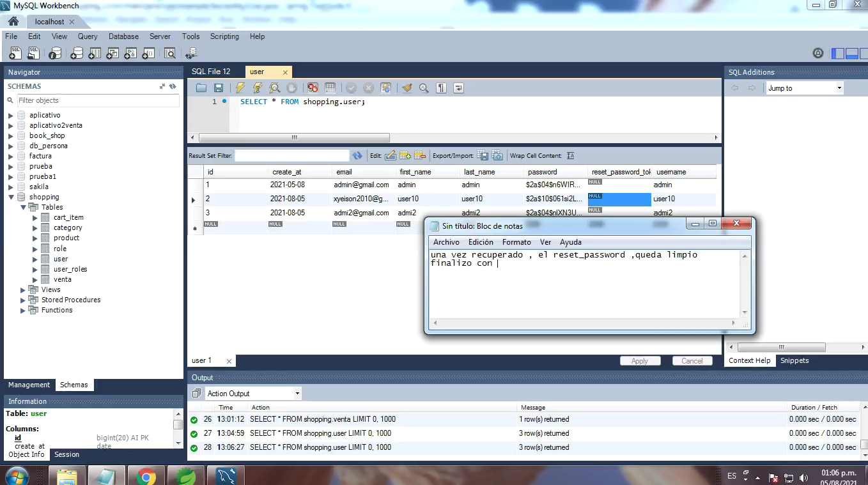The height and width of the screenshot is (485, 868).
Task: Select the product table in tree
Action: point(66,238)
